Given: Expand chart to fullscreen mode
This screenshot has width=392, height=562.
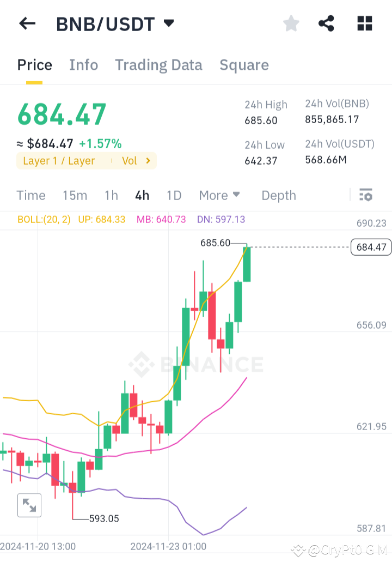Looking at the screenshot, I should (x=29, y=505).
